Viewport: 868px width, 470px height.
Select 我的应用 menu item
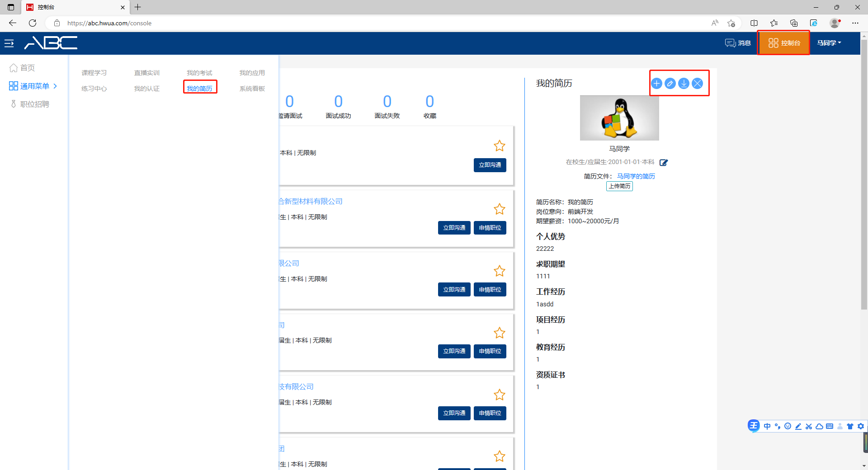[252, 73]
